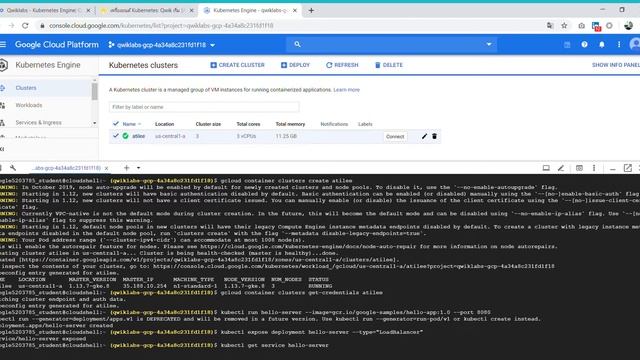This screenshot has height=360, width=640.
Task: Click the terminal line 'kubectl get service hello-server'
Action: click(x=274, y=345)
